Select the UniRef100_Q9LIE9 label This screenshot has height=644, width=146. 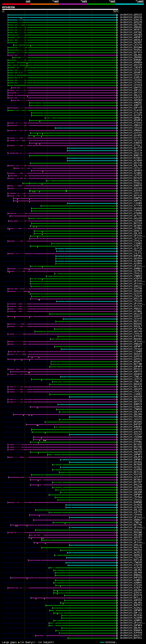(131, 233)
